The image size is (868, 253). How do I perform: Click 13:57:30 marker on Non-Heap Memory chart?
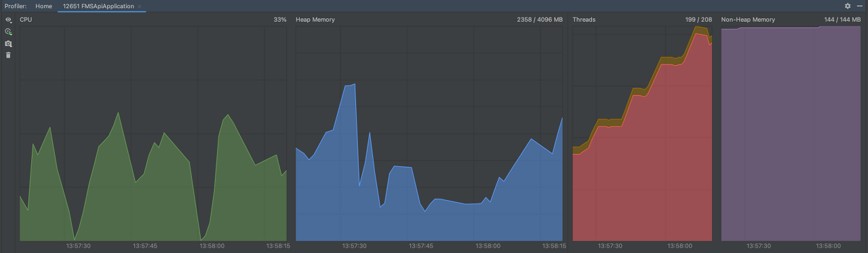(x=758, y=246)
